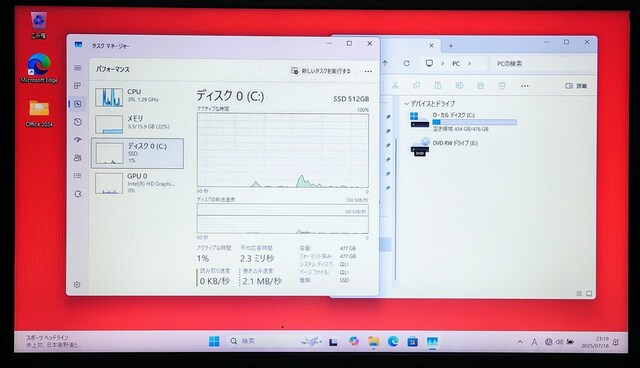
Task: Open Startup apps page icon
Action: [x=78, y=140]
